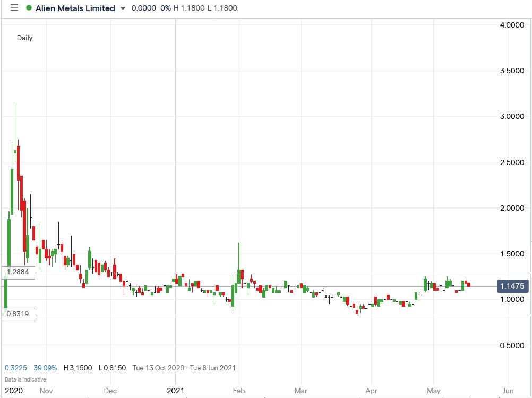Open the instrument dropdown next to Alien Metals Limited
This screenshot has width=532, height=398.
pos(123,8)
